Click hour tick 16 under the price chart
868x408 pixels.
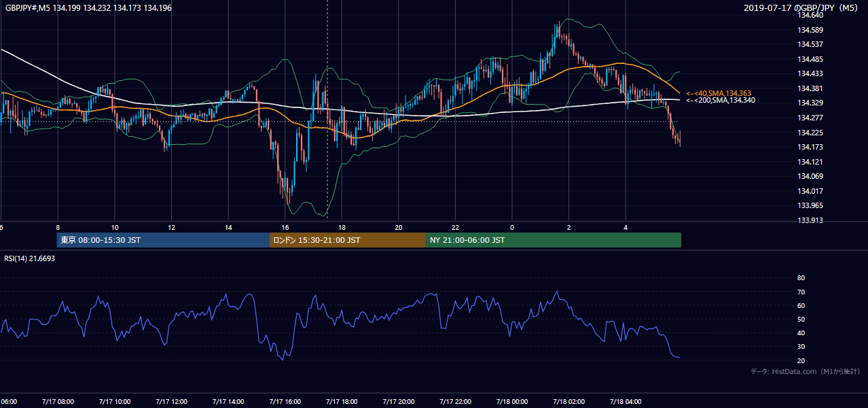(285, 227)
